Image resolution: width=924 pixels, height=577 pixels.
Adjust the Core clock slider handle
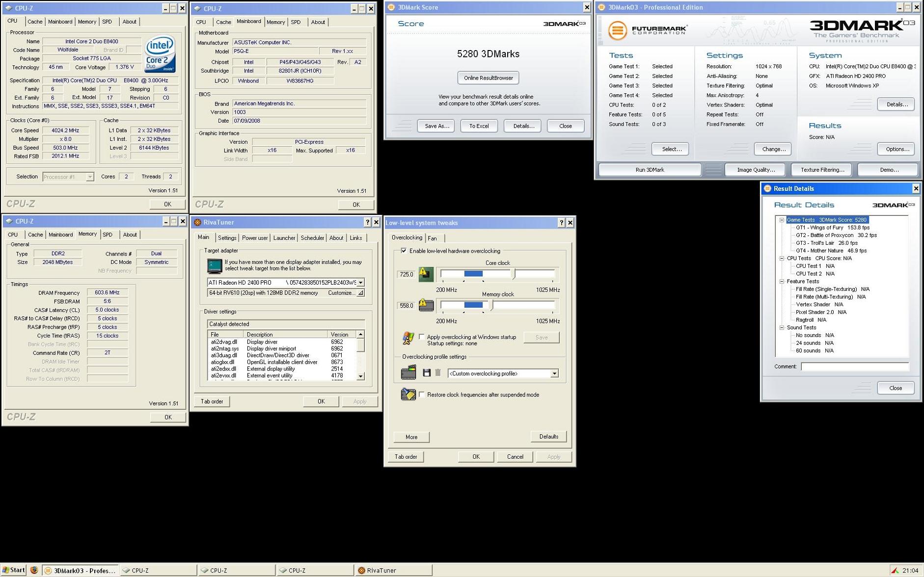[514, 274]
